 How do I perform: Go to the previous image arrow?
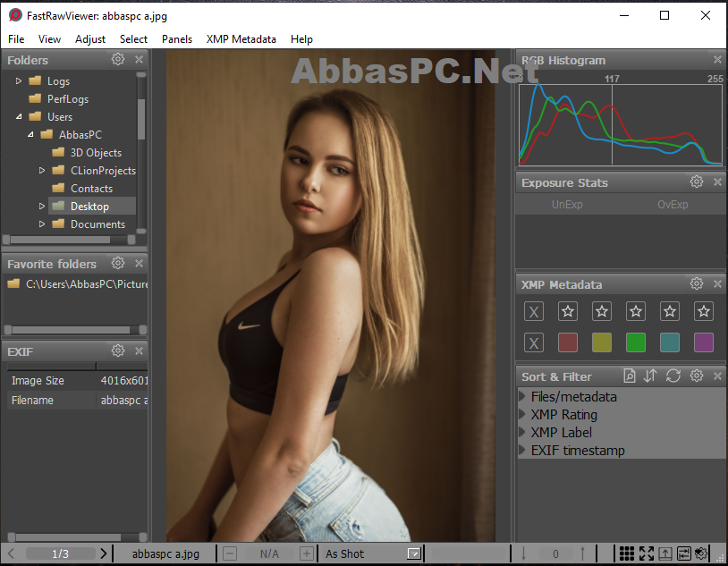(x=12, y=553)
